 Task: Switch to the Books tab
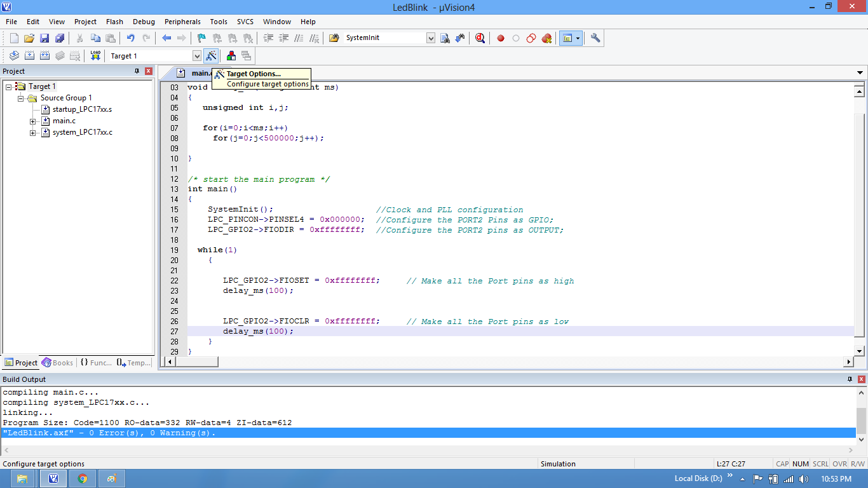57,363
